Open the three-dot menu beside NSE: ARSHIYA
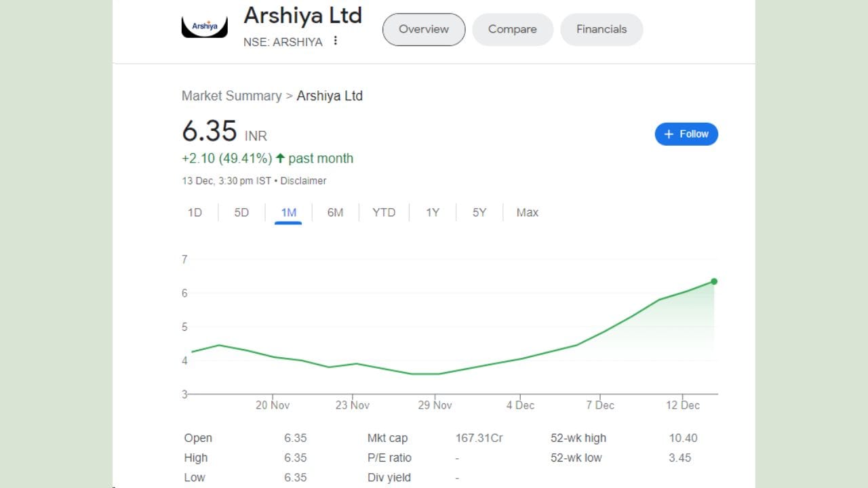Viewport: 868px width, 488px height. point(335,41)
